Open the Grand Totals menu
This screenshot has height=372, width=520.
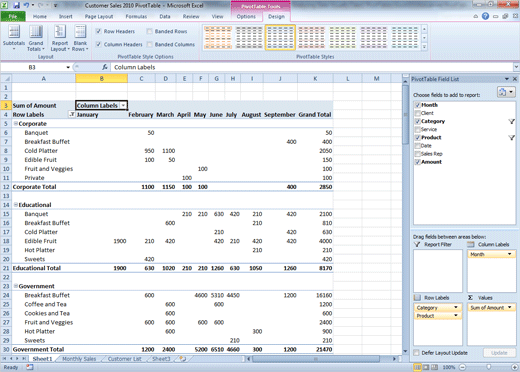coord(36,38)
